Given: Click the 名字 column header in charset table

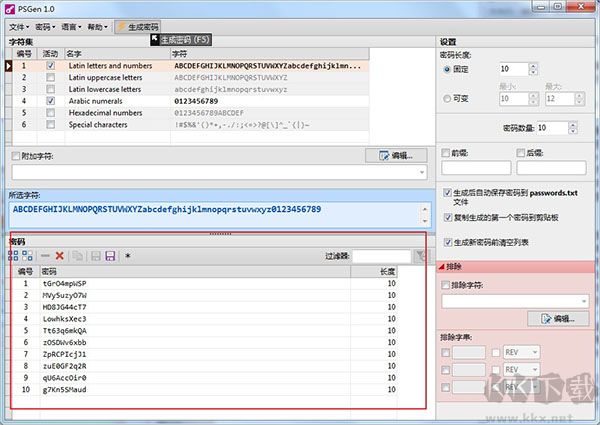Looking at the screenshot, I should [x=117, y=54].
